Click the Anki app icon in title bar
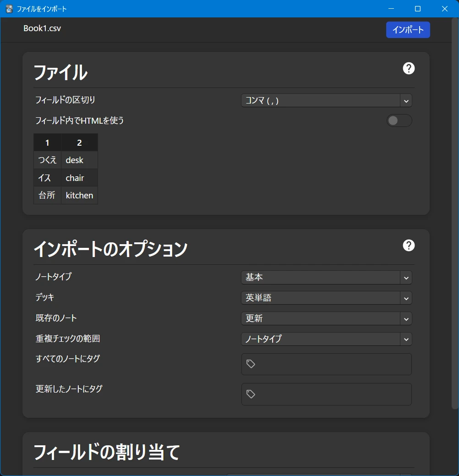This screenshot has width=459, height=476. 9,9
